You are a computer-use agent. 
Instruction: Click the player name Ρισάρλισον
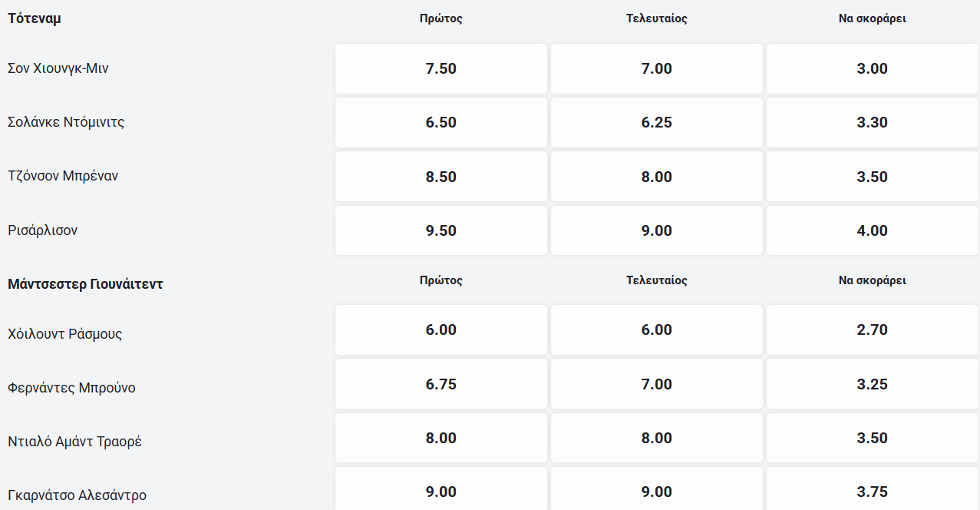(x=43, y=230)
